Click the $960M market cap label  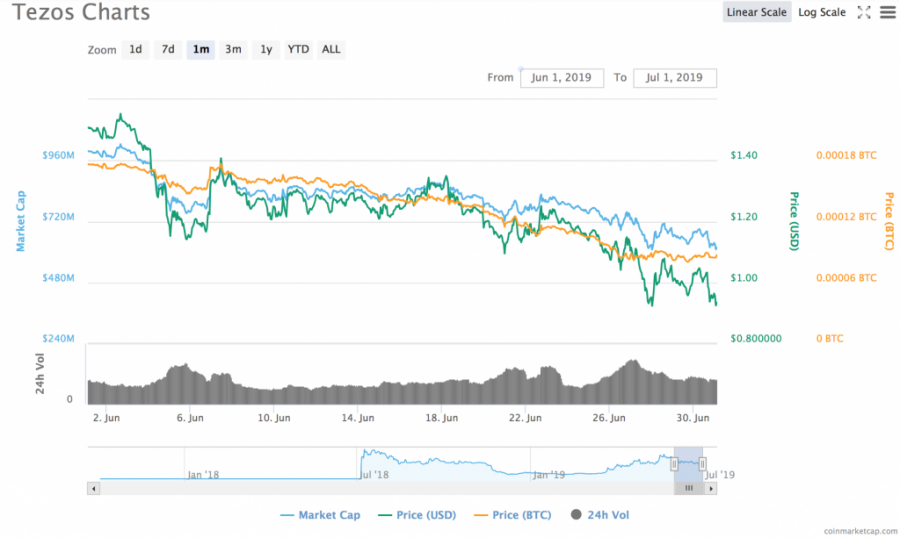[x=58, y=156]
